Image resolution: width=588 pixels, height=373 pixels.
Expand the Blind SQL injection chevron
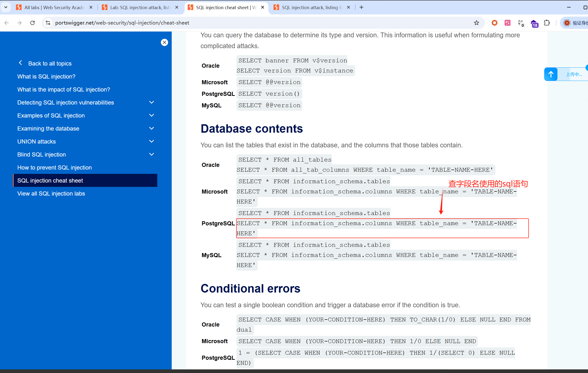tap(152, 154)
